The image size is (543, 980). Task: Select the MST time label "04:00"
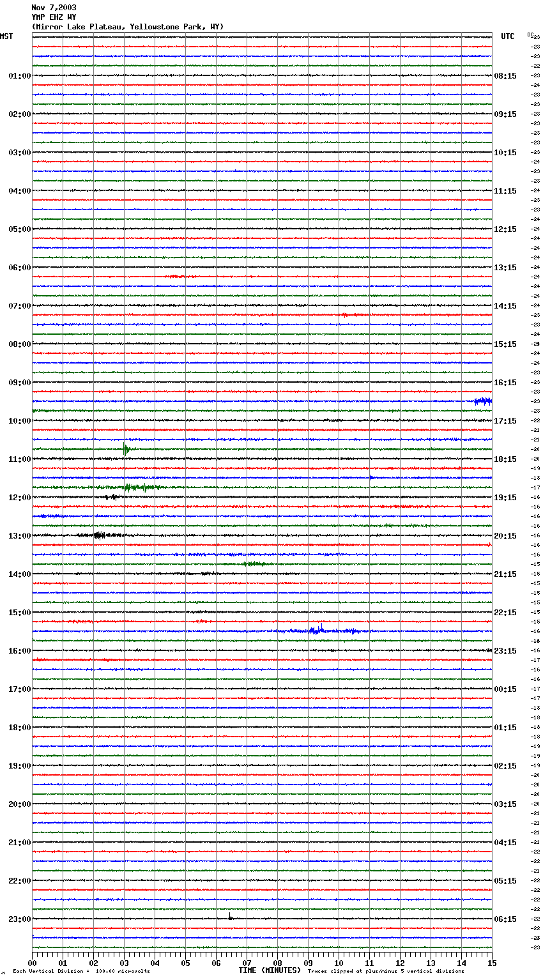pyautogui.click(x=20, y=191)
